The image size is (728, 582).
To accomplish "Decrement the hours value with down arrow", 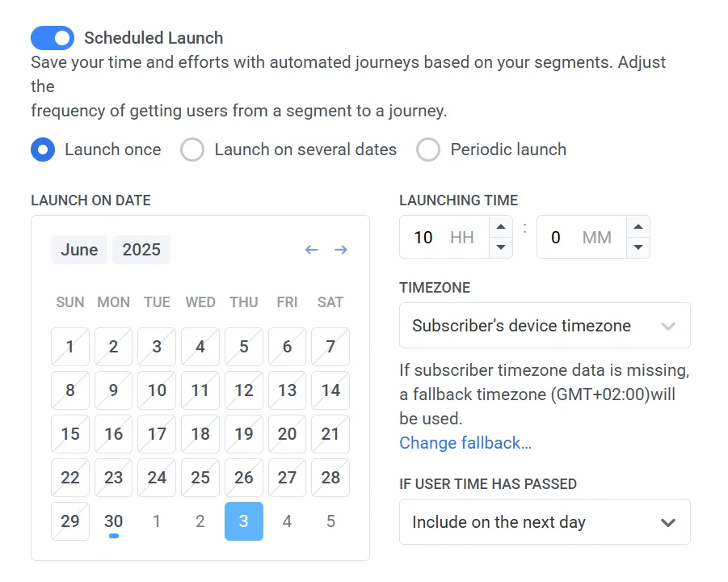I will [x=502, y=246].
